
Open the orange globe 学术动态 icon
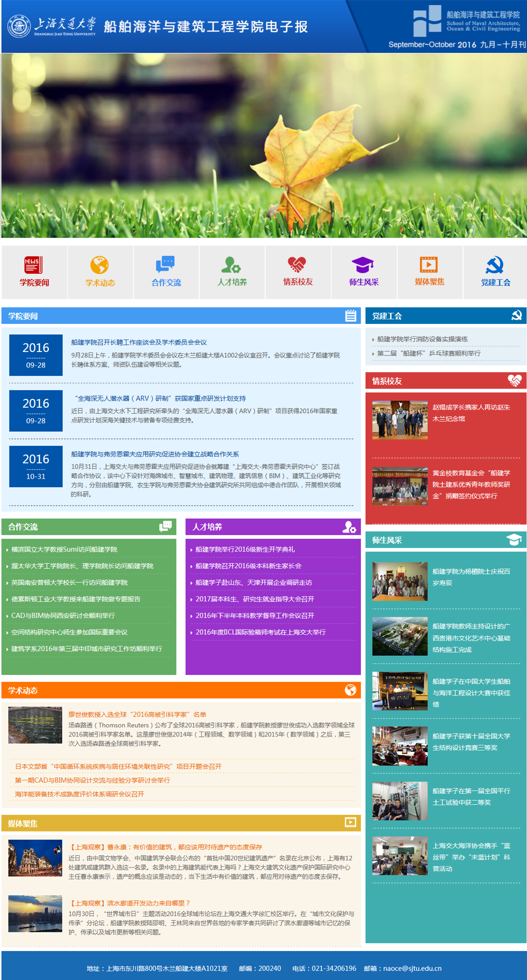click(100, 265)
